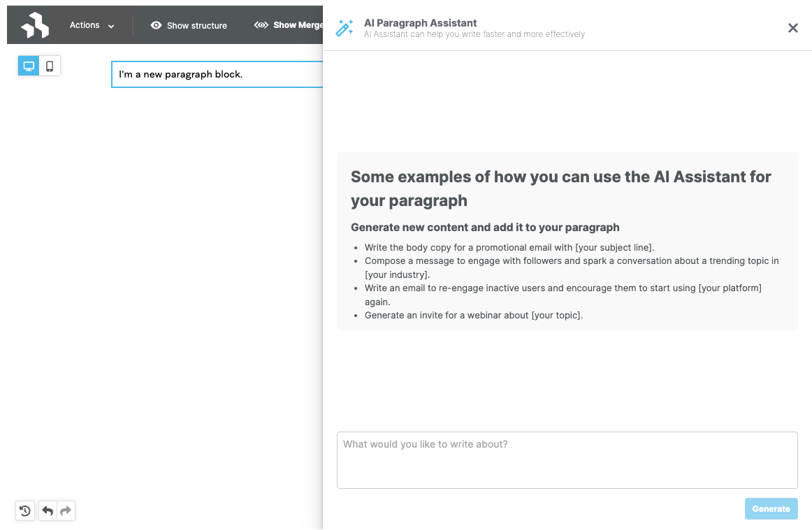Toggle the Show Merge tags preview
Viewport: 812px width, 530px height.
(289, 25)
